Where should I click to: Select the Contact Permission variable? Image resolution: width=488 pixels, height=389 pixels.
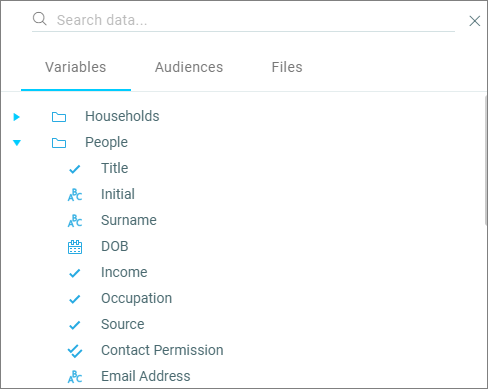162,350
